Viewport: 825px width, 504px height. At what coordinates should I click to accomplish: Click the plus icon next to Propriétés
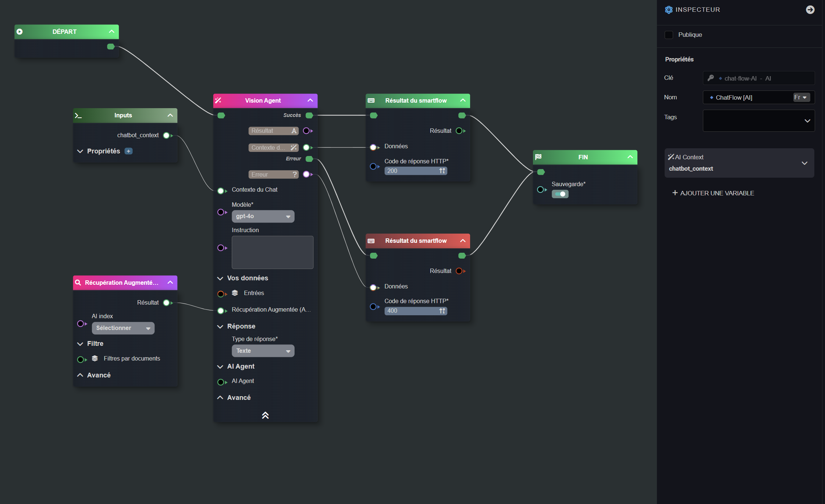(x=128, y=151)
